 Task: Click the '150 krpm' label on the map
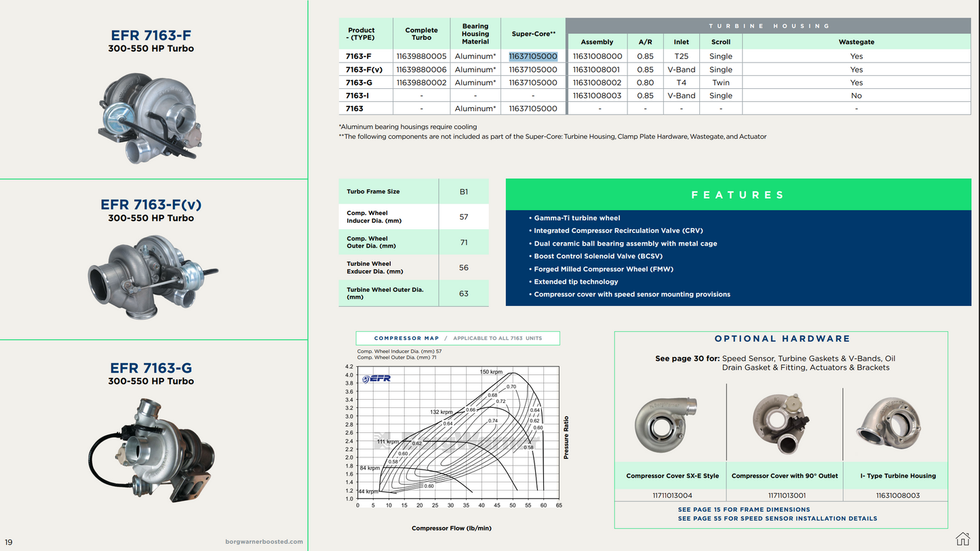coord(491,372)
